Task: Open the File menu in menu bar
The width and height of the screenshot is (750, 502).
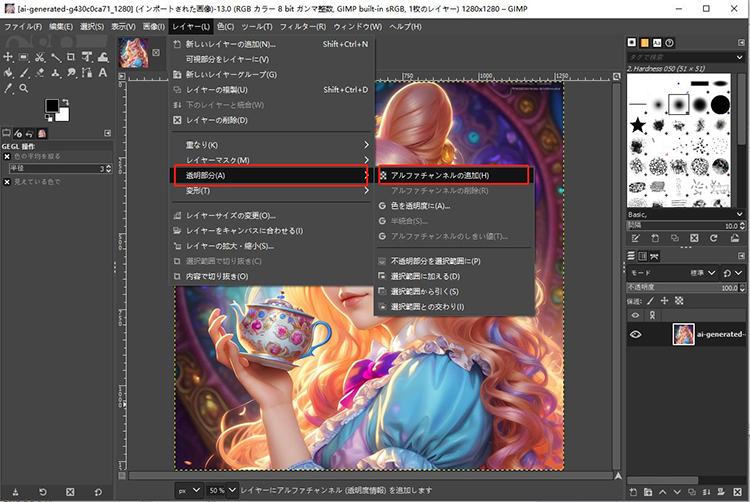Action: point(22,27)
